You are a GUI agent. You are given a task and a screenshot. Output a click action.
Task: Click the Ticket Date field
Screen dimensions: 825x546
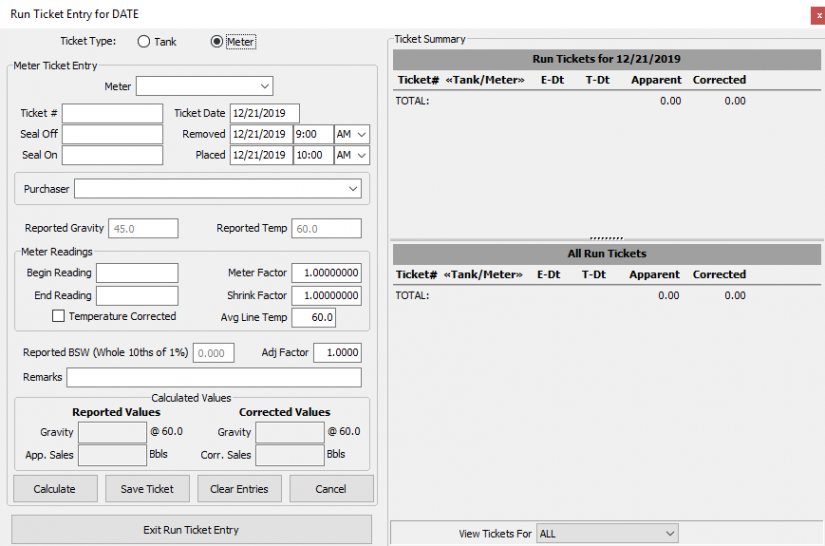265,113
